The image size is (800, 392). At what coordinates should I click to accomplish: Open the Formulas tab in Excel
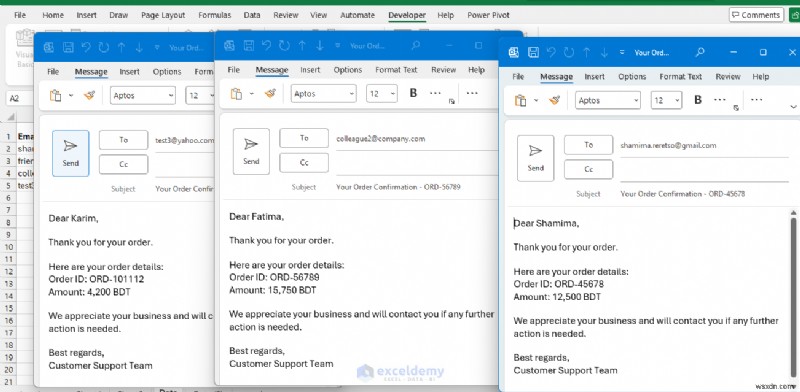click(214, 15)
